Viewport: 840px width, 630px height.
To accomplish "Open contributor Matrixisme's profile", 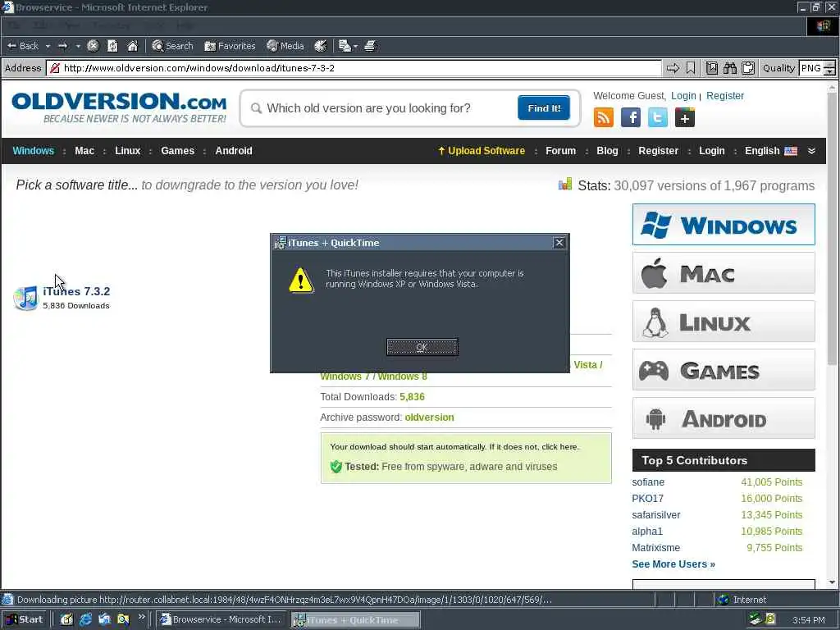I will pyautogui.click(x=655, y=548).
